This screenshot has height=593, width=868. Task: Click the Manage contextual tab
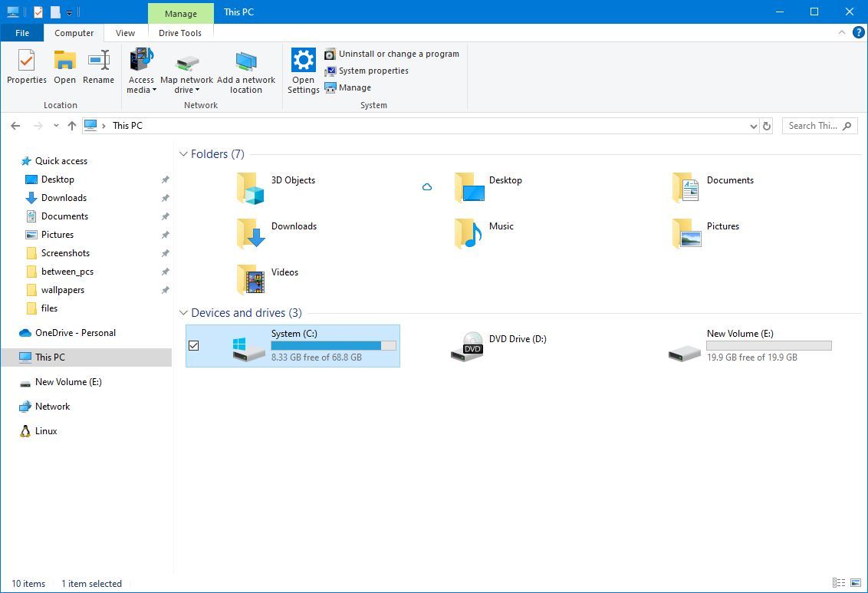coord(180,13)
